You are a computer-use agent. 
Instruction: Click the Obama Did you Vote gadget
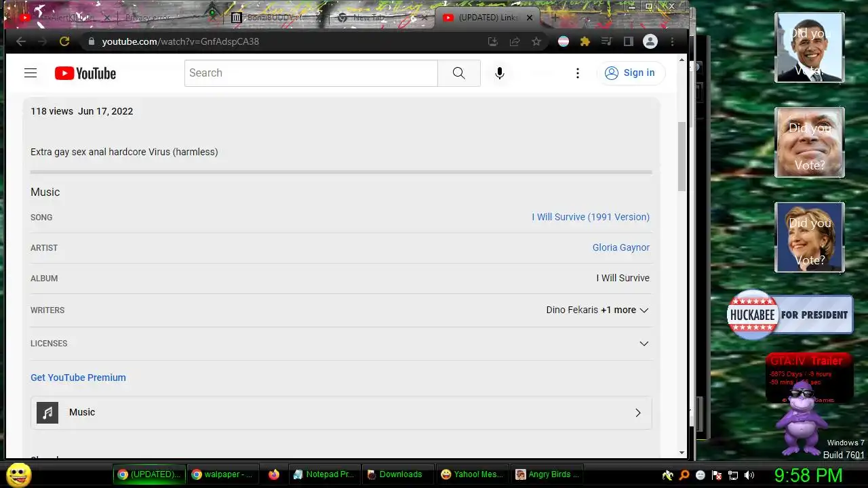(x=810, y=47)
